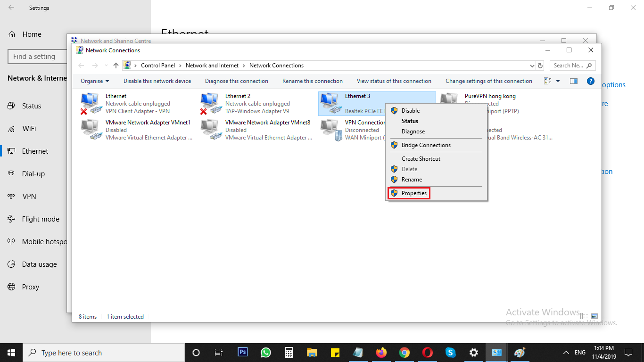Click Task View taskbar icon
644x362 pixels.
tap(219, 353)
